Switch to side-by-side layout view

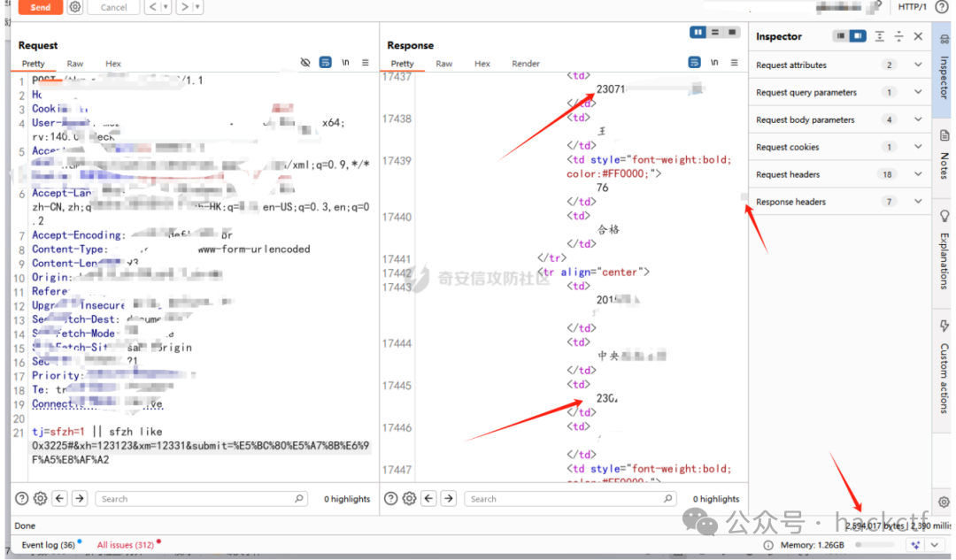point(698,33)
